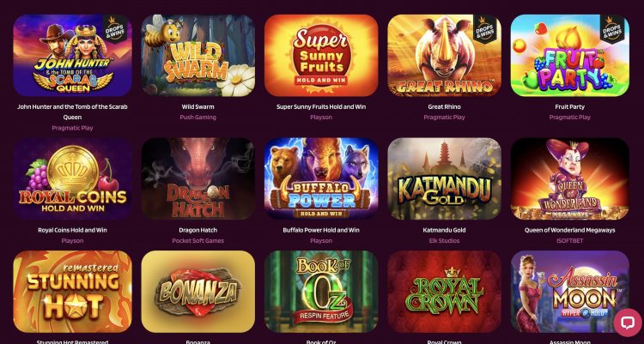
Task: Select the Royal Crown game thumbnail
Action: (445, 292)
